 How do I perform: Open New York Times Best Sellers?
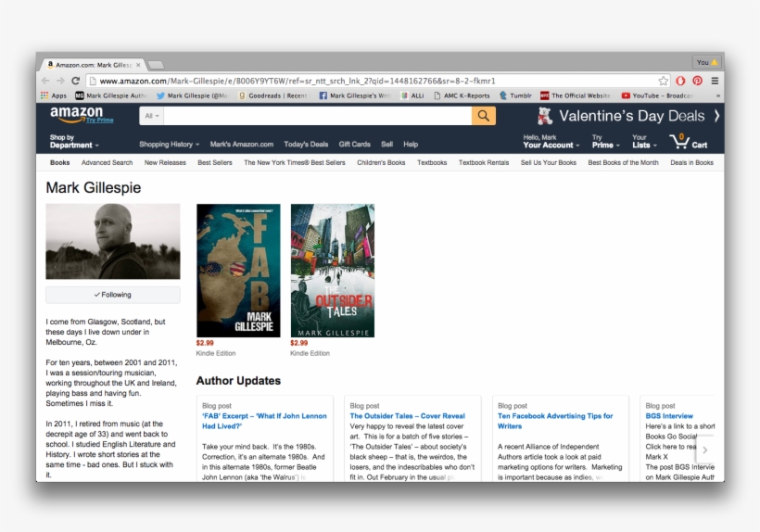tap(294, 163)
